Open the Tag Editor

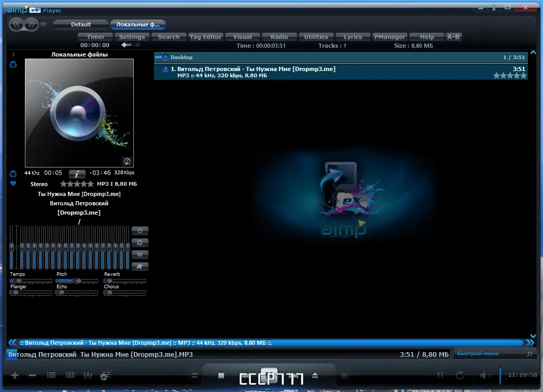click(x=205, y=37)
